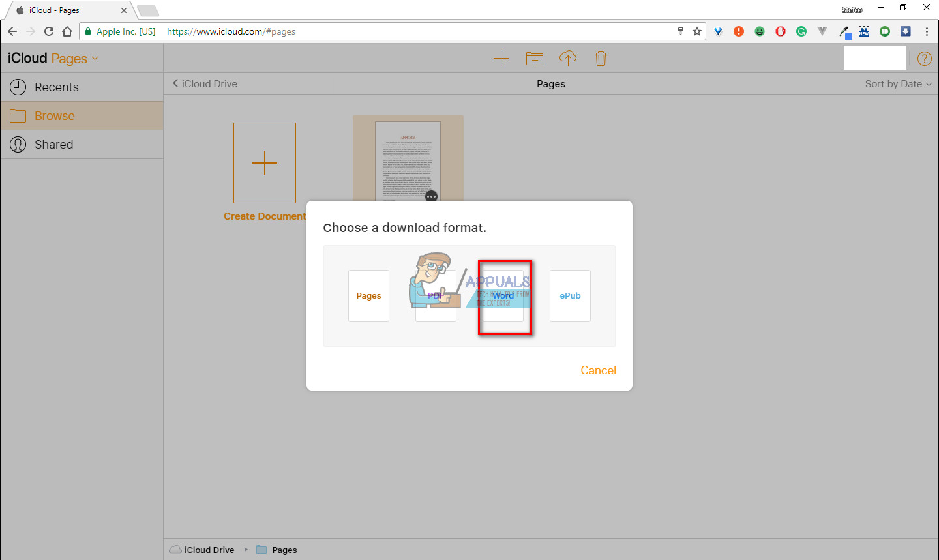Image resolution: width=939 pixels, height=560 pixels.
Task: Create a new folder
Action: (535, 59)
